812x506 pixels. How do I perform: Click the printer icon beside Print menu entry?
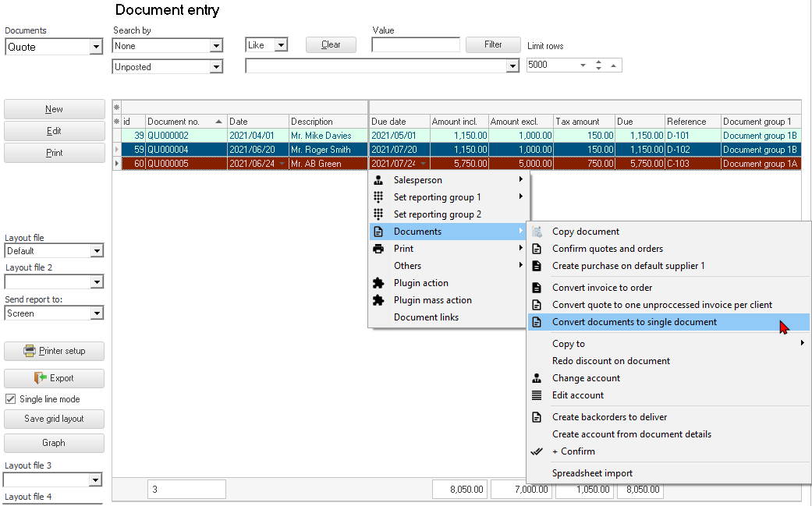378,249
